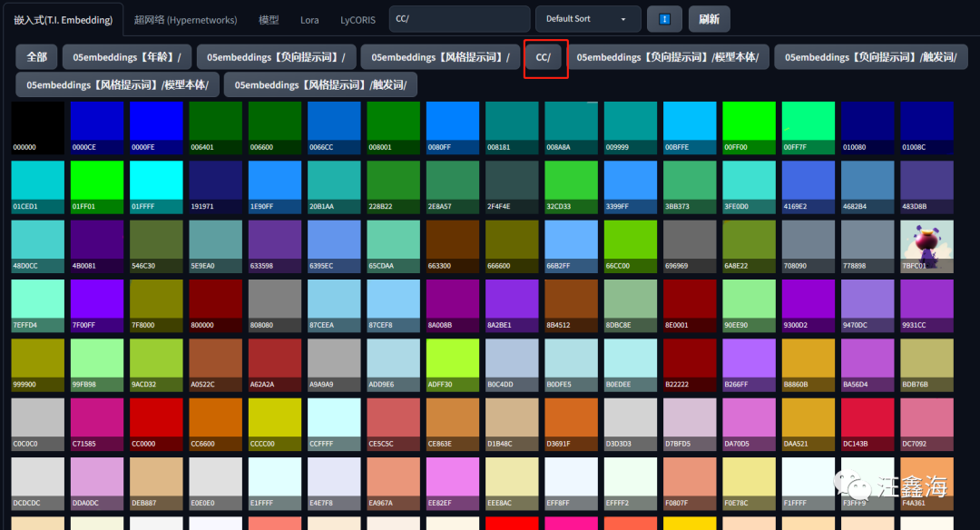The width and height of the screenshot is (980, 530).
Task: Switch to the LyCORIS tab
Action: [x=358, y=20]
